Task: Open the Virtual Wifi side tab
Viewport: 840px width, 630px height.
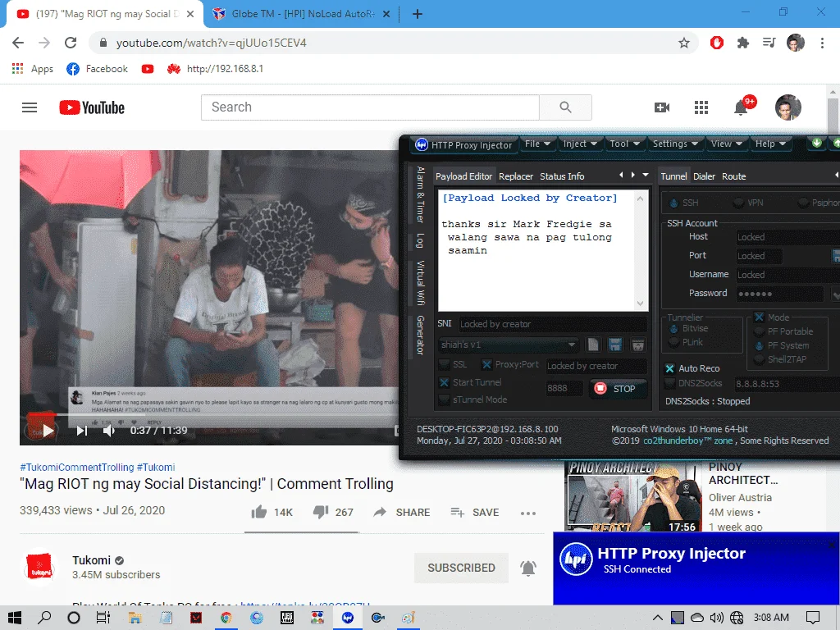Action: point(421,283)
